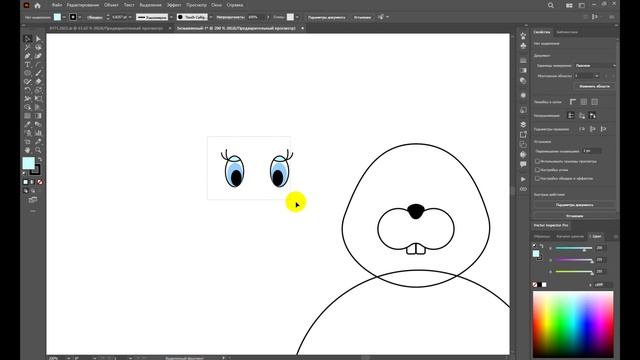The width and height of the screenshot is (640, 360).
Task: Open the stroke weight dropdown
Action: 130,17
